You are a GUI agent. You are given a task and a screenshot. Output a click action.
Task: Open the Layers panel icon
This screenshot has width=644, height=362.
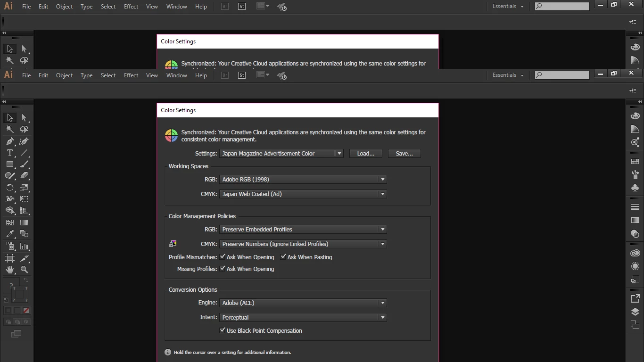pos(635,312)
